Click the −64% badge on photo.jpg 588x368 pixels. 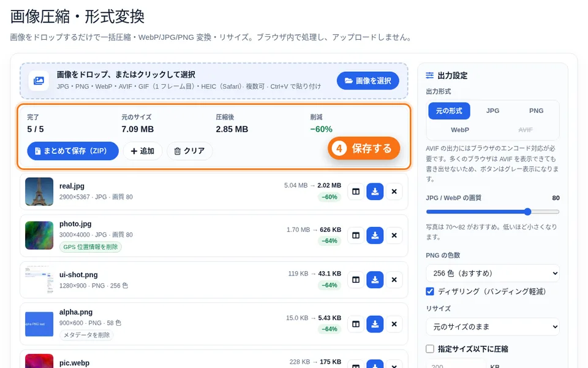[330, 240]
